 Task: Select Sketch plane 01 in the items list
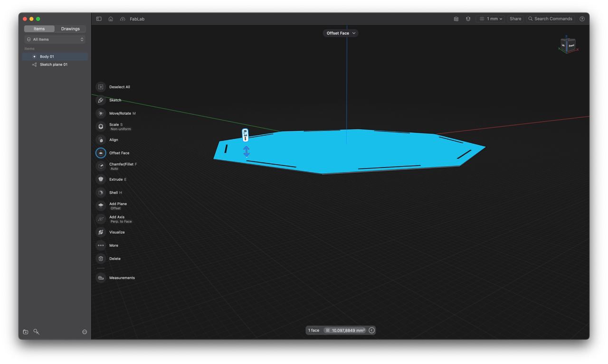55,65
